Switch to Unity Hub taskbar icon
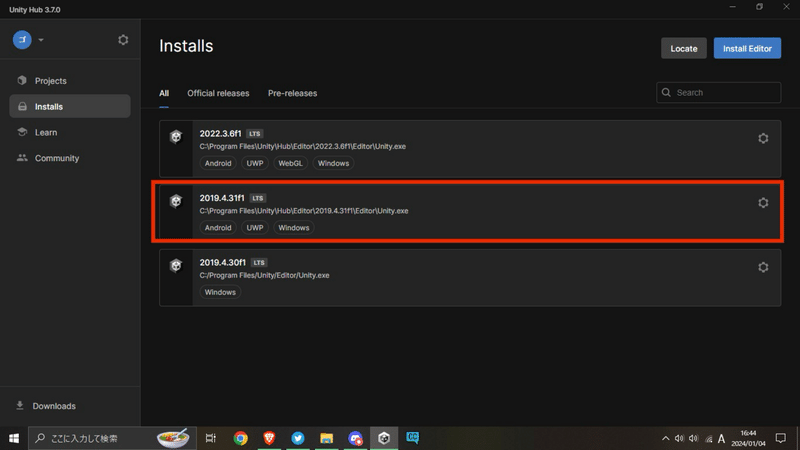The image size is (800, 450). 384,438
